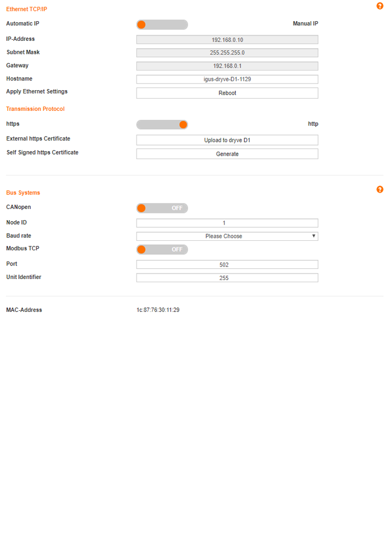Focus the Gateway field showing 192.168.0.1
This screenshot has width=392, height=541.
coord(227,66)
